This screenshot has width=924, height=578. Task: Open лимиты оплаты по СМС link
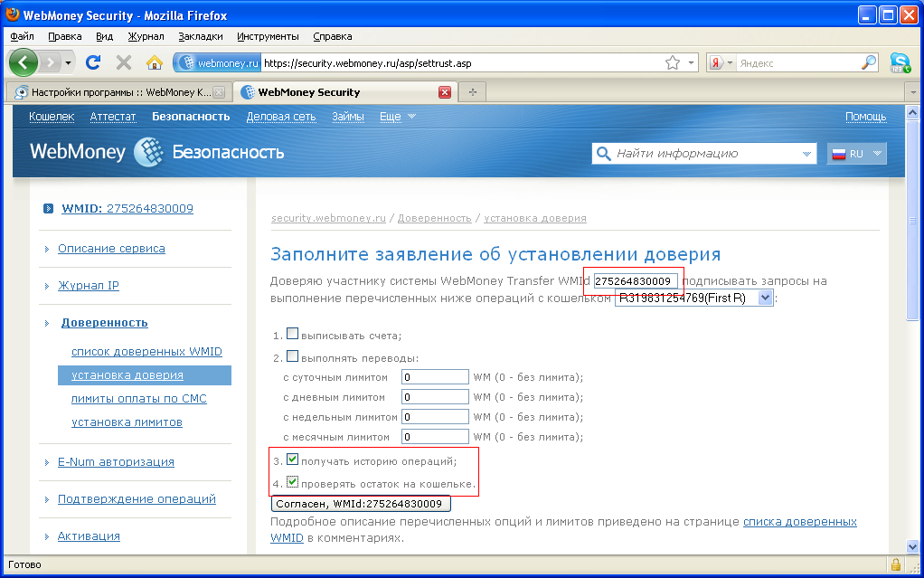pos(139,399)
